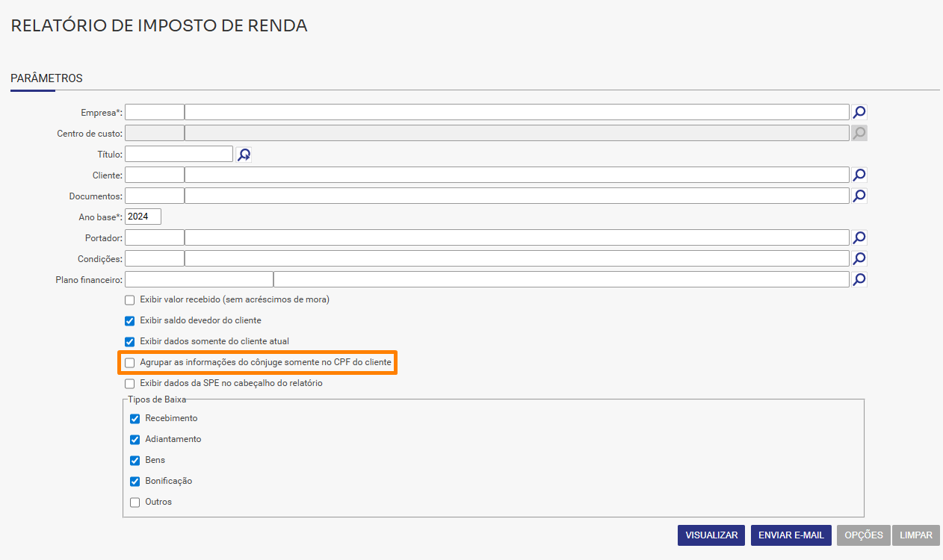Uncheck the Recebimento checkbox
This screenshot has height=560, width=943.
point(135,419)
